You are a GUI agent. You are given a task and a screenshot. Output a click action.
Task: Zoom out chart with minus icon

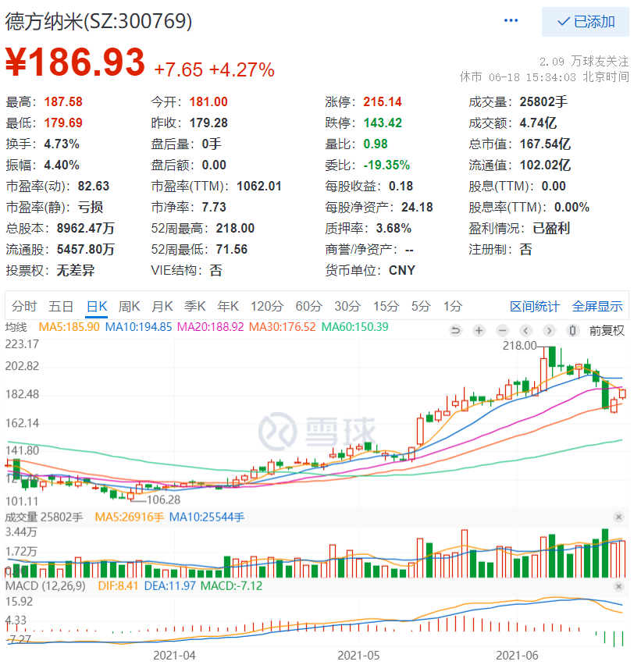click(x=503, y=330)
